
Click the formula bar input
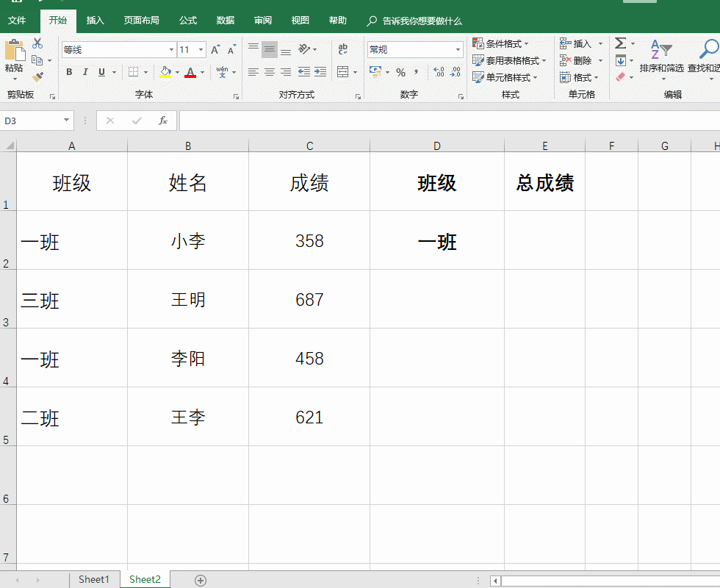(449, 121)
